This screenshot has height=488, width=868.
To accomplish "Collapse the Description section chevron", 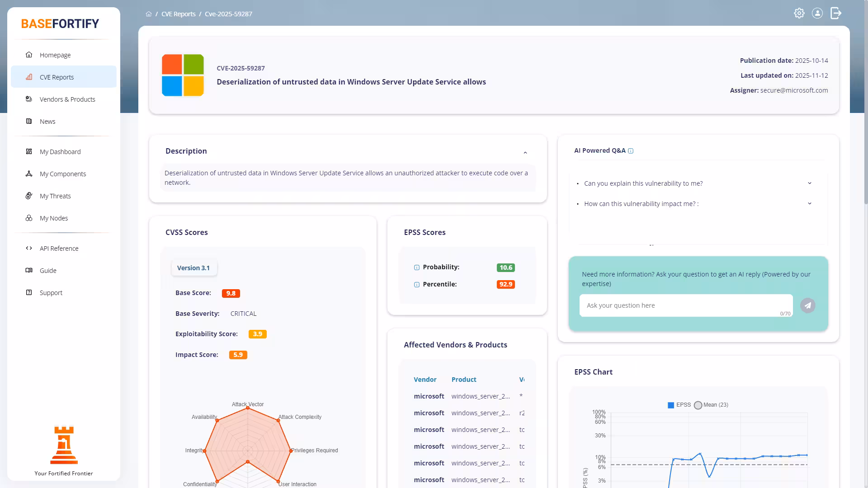I will click(525, 152).
